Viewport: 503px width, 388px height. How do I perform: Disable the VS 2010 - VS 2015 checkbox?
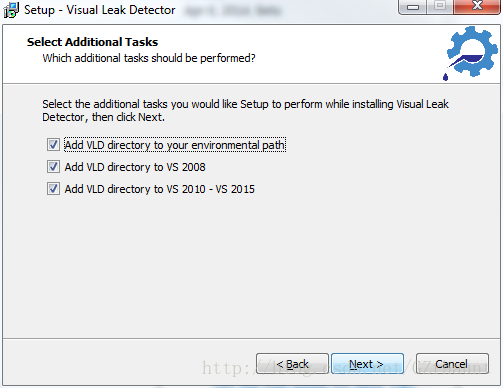click(x=53, y=189)
